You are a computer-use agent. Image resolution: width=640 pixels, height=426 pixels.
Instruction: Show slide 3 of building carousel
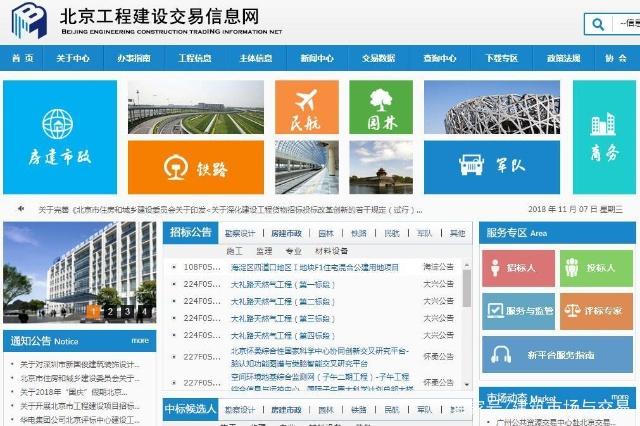click(x=127, y=312)
